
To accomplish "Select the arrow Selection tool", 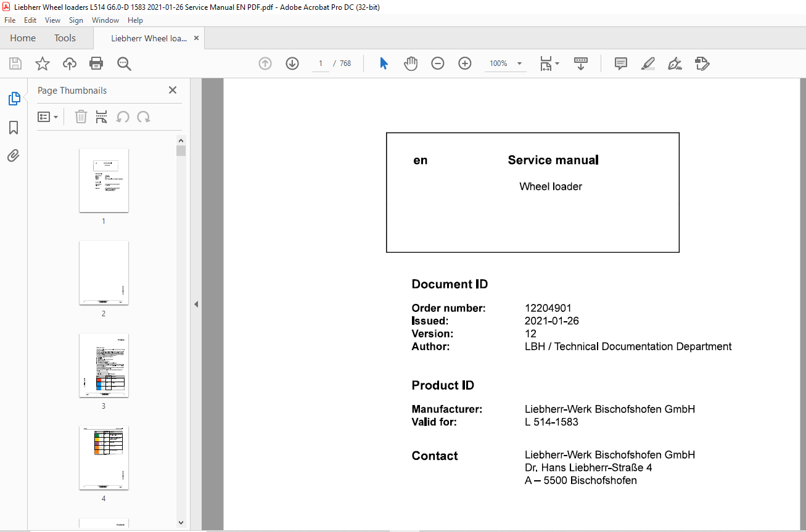I will click(384, 63).
